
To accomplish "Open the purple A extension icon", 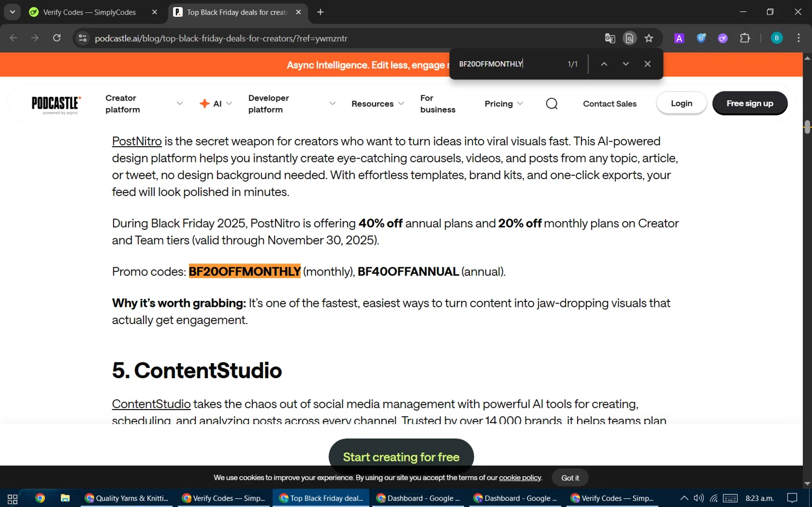I will [679, 38].
